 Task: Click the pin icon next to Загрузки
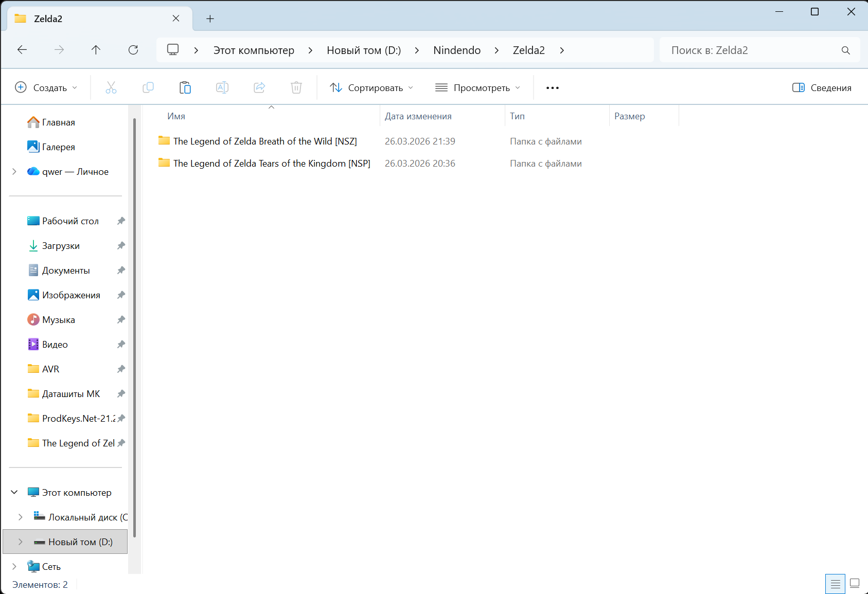pos(121,246)
